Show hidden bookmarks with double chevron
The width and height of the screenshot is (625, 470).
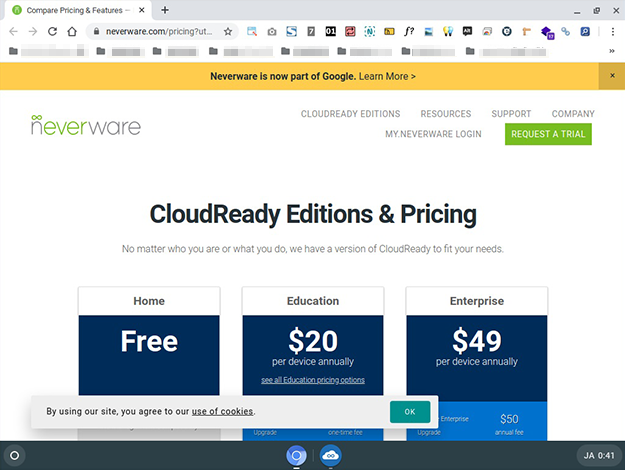(x=612, y=51)
